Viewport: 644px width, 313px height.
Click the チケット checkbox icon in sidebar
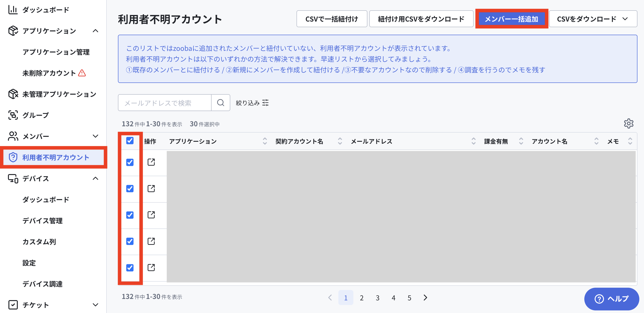pyautogui.click(x=13, y=305)
